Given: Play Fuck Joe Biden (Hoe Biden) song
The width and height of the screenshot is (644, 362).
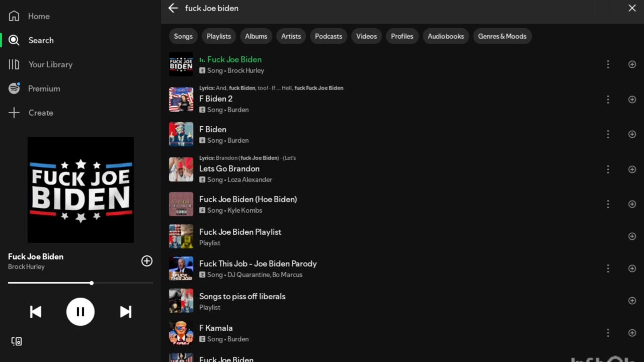Looking at the screenshot, I should 248,199.
